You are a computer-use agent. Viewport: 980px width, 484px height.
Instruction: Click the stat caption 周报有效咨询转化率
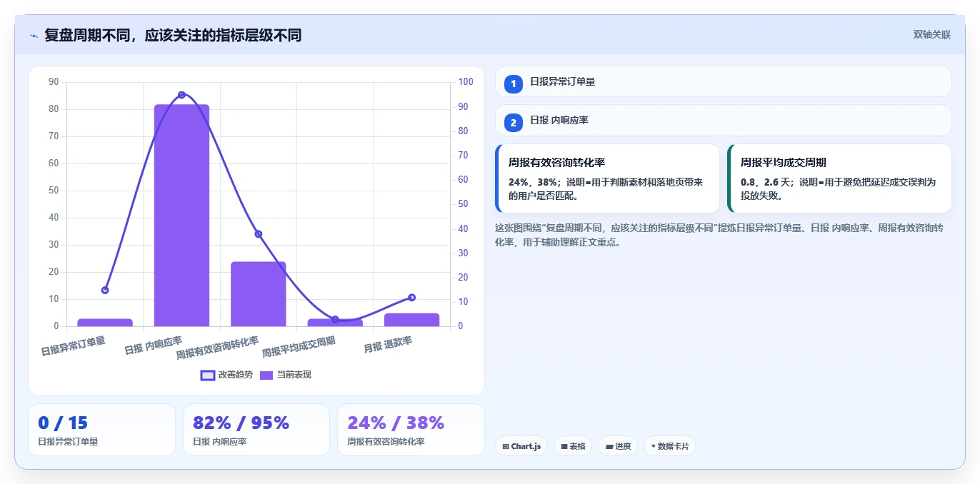(386, 442)
